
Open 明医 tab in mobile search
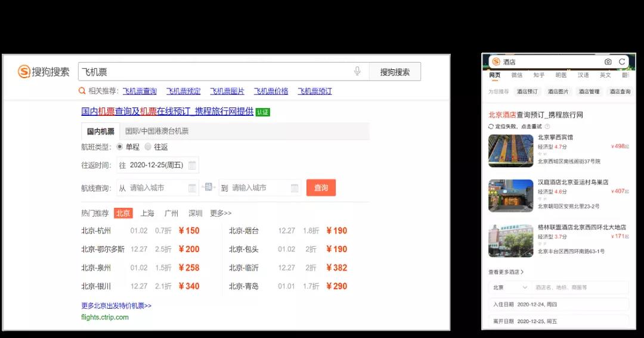pos(561,75)
